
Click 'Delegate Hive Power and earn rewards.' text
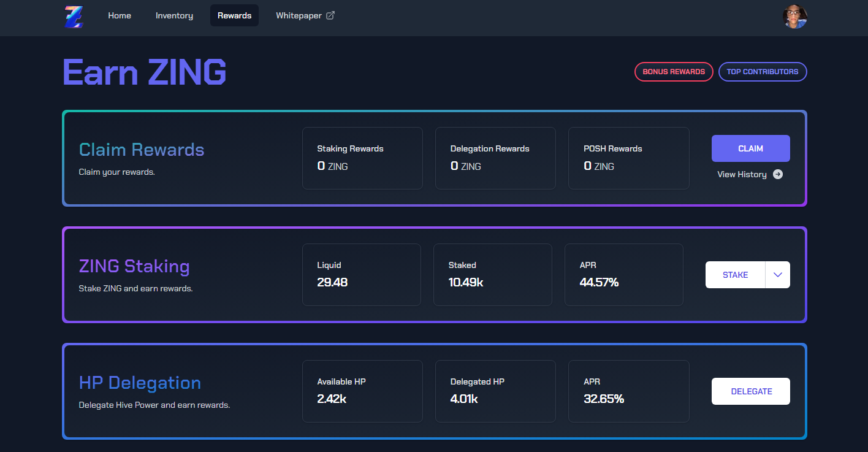pos(154,405)
